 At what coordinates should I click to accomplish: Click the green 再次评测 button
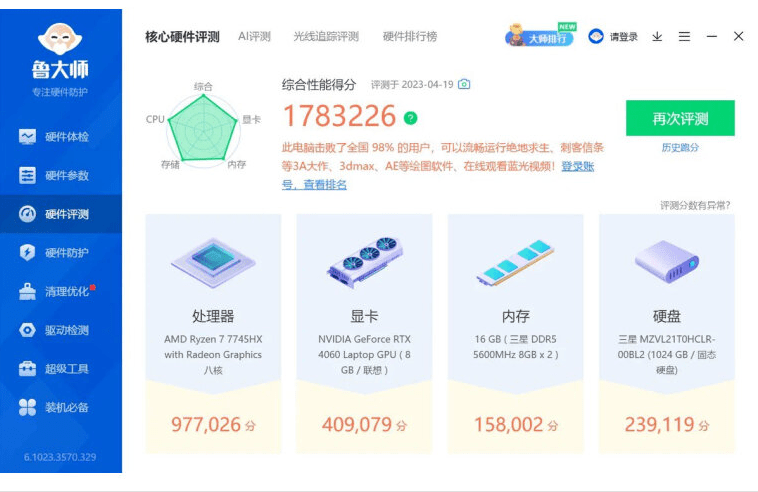(x=680, y=118)
